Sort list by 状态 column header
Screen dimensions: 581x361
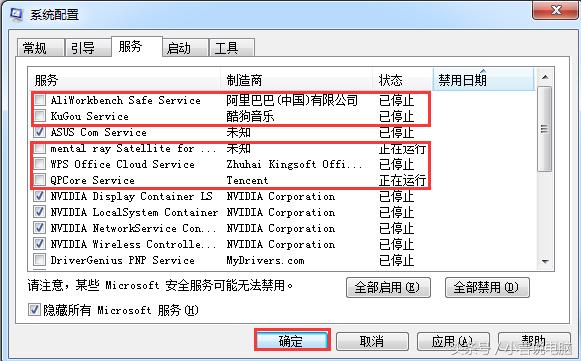403,79
